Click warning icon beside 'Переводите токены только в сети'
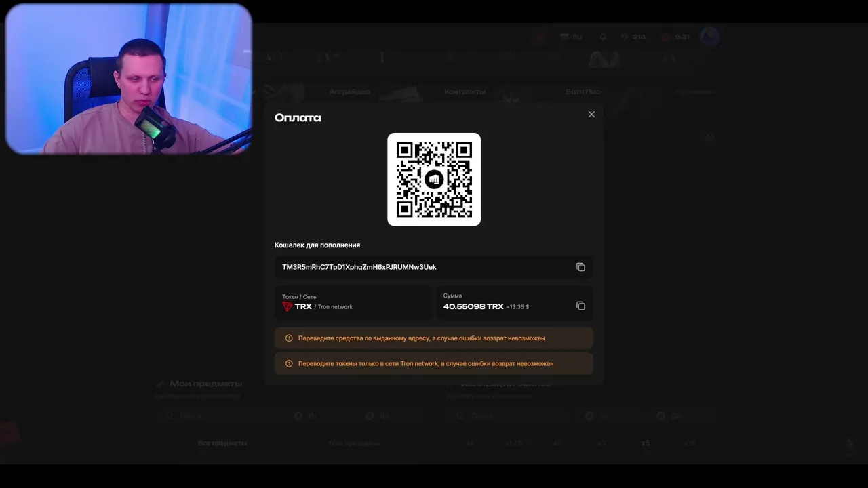 (x=289, y=364)
